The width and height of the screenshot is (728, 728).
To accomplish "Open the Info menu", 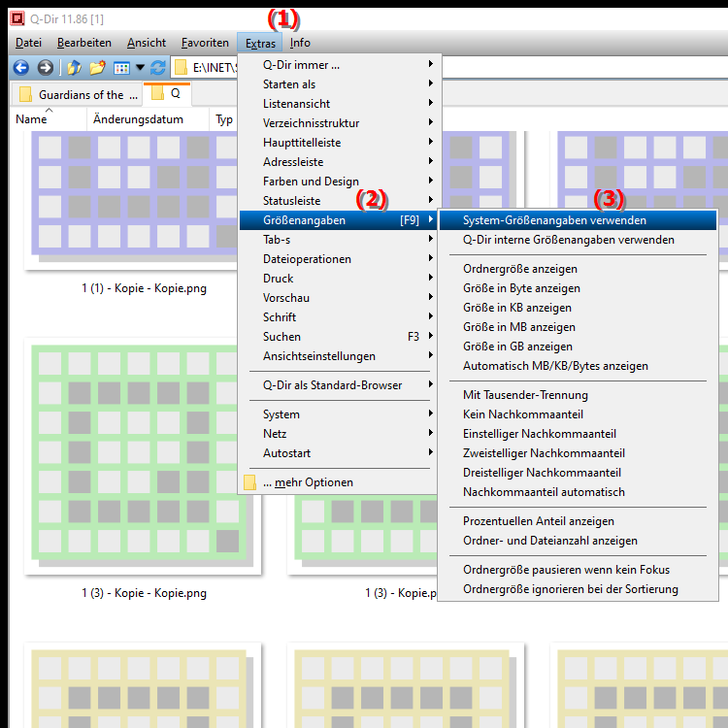I will point(300,43).
